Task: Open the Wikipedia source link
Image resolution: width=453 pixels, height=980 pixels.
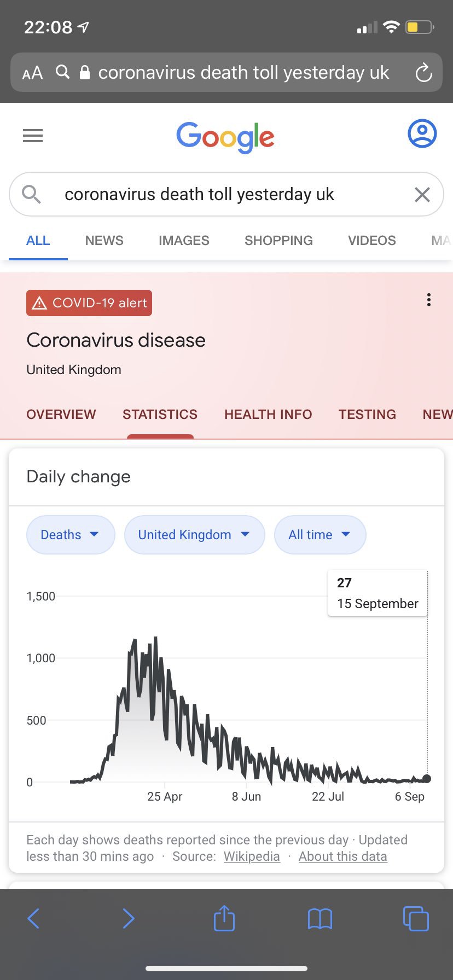Action: 252,856
